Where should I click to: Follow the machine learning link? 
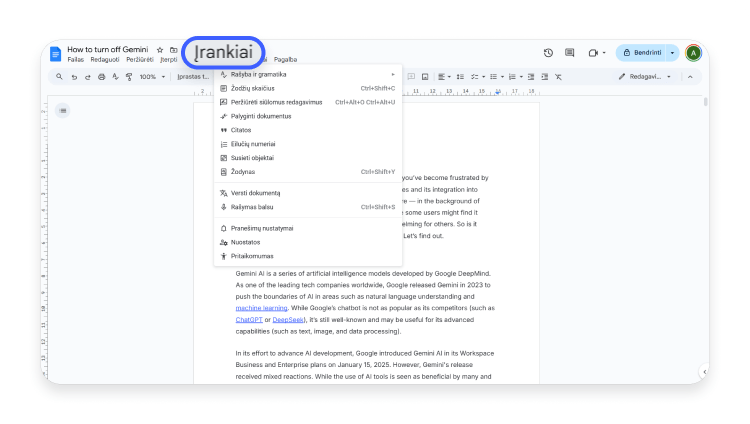(261, 308)
